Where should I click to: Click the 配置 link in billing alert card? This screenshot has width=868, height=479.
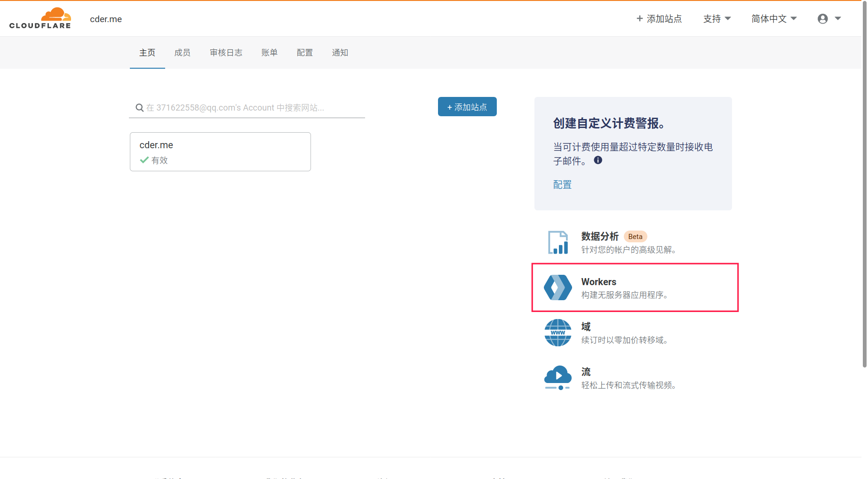[562, 184]
